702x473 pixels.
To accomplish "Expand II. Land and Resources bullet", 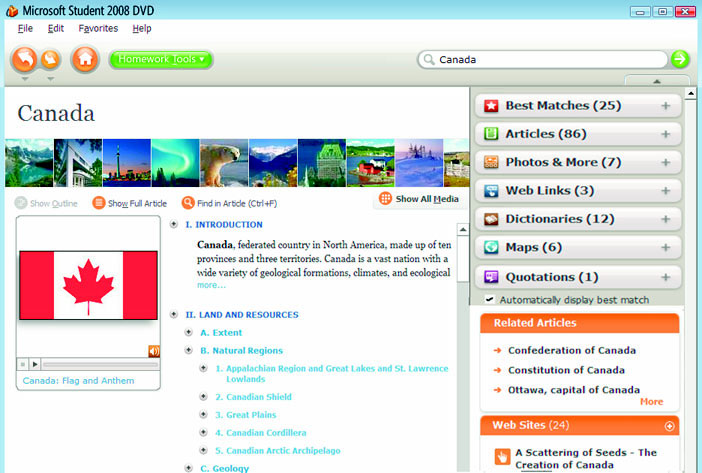I will tap(174, 315).
